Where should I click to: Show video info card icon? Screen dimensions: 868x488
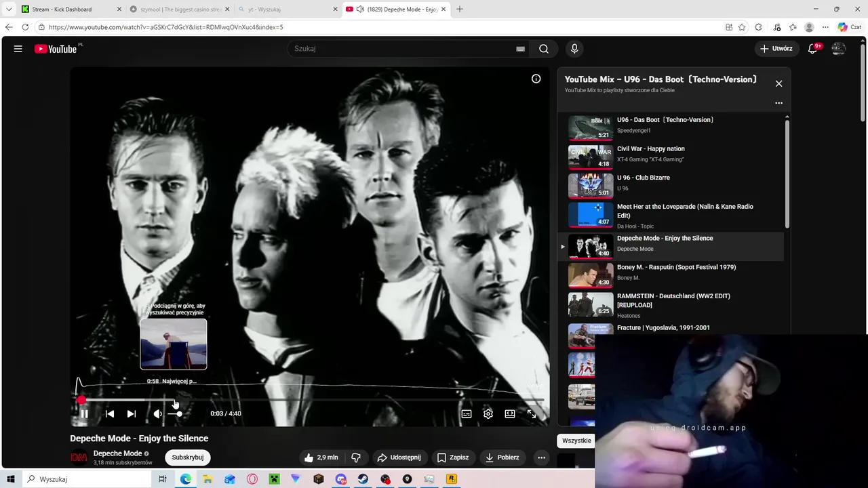pyautogui.click(x=536, y=79)
